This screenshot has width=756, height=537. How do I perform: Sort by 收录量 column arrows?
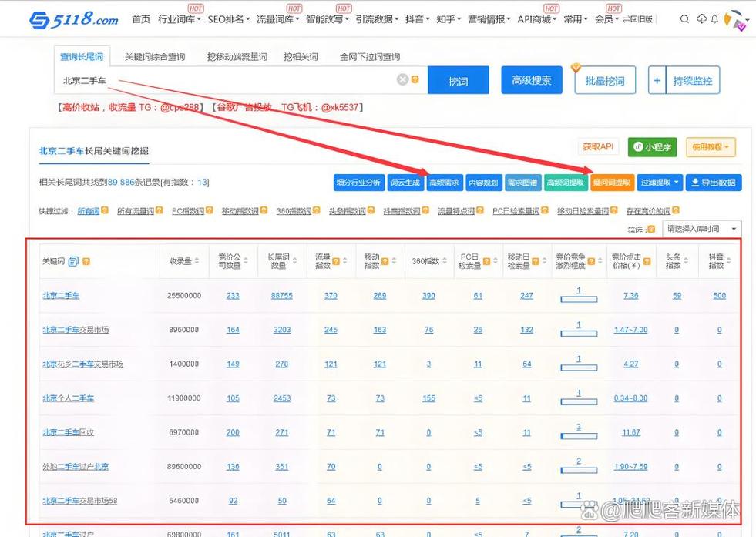(197, 260)
